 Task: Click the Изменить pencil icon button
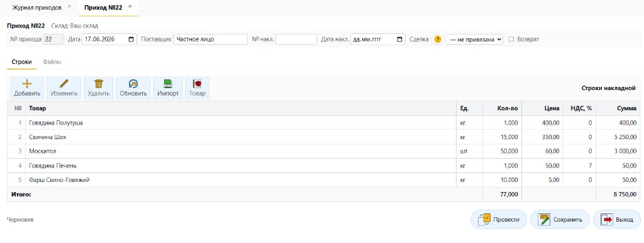(x=64, y=88)
